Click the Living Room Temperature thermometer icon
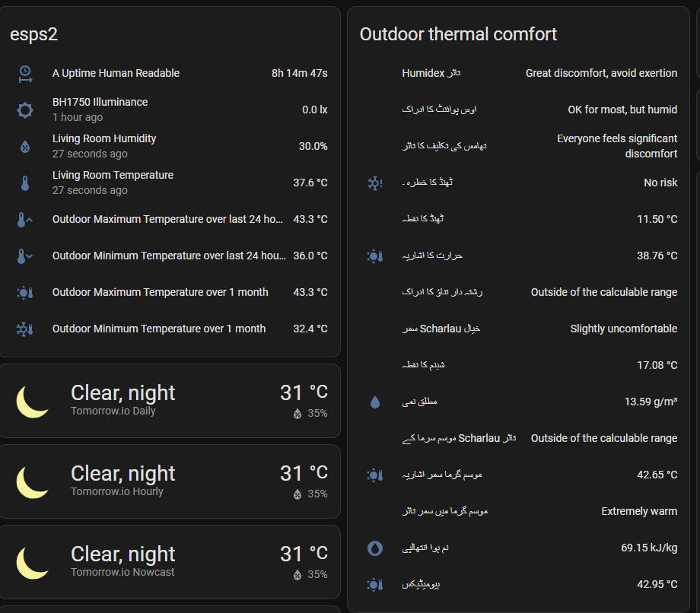Viewport: 700px width, 613px height. 25,183
